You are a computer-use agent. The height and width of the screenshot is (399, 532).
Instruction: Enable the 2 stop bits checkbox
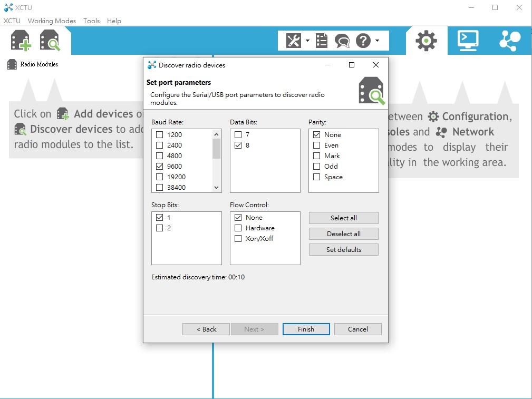tap(159, 228)
